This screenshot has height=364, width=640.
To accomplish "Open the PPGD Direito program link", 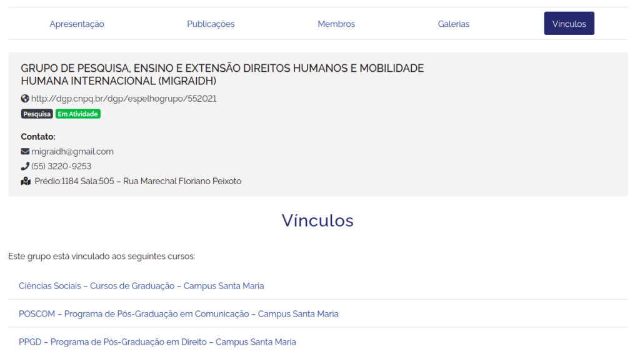I will pos(157,342).
